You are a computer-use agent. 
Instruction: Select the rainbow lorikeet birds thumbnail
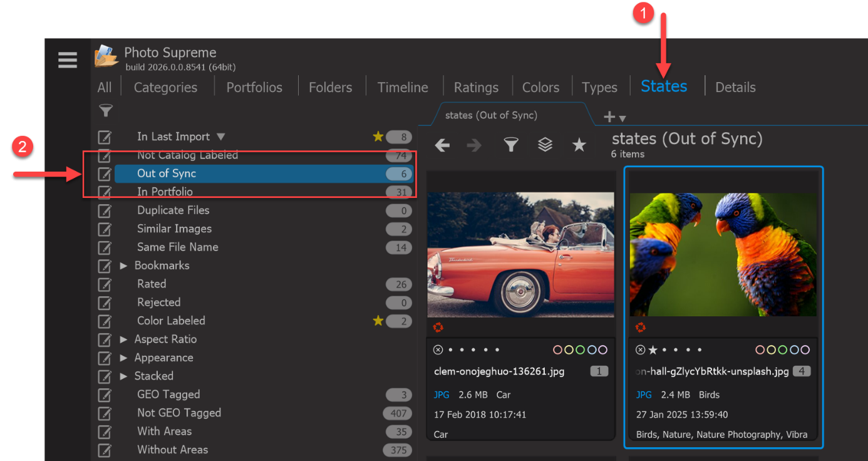(723, 254)
